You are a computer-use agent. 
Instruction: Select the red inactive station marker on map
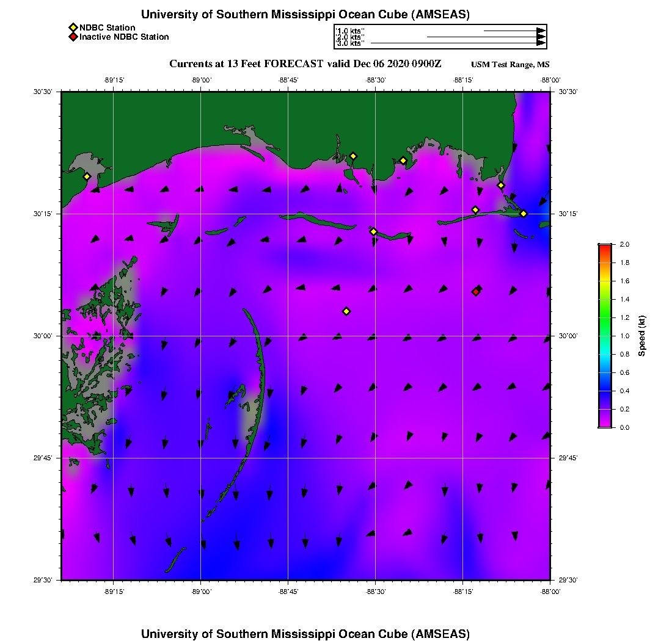point(476,292)
